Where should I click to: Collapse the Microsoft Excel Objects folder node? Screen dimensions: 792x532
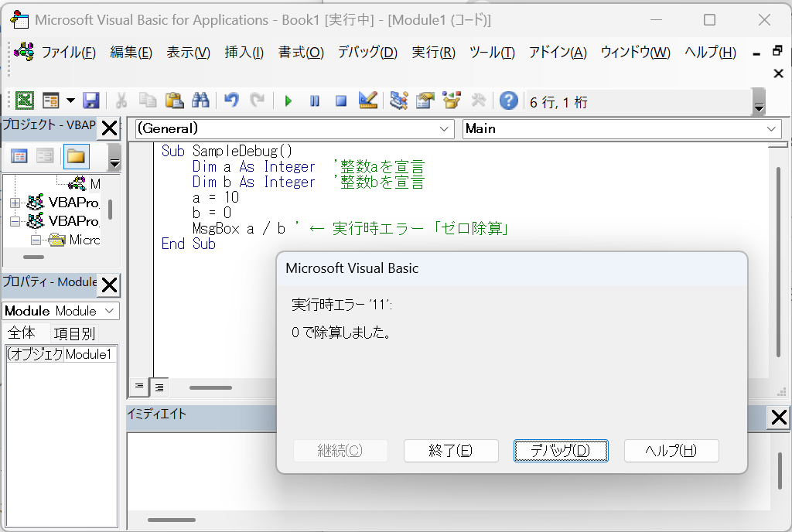point(36,240)
